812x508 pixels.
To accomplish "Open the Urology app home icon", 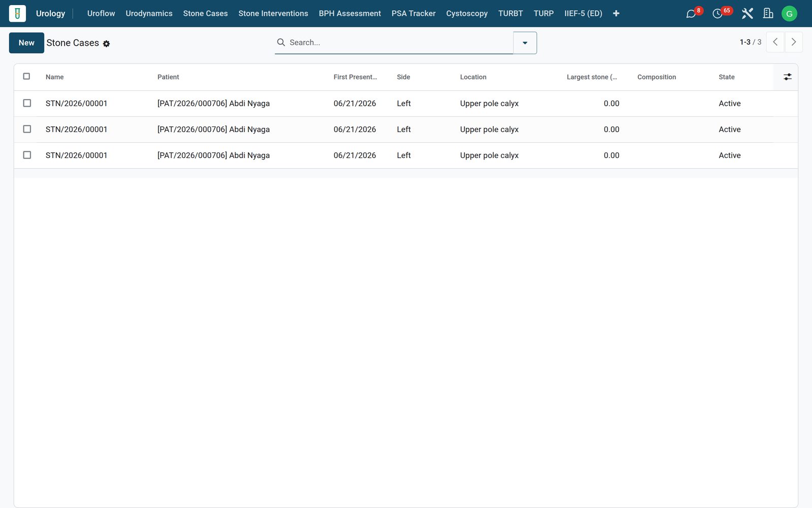I will click(17, 13).
